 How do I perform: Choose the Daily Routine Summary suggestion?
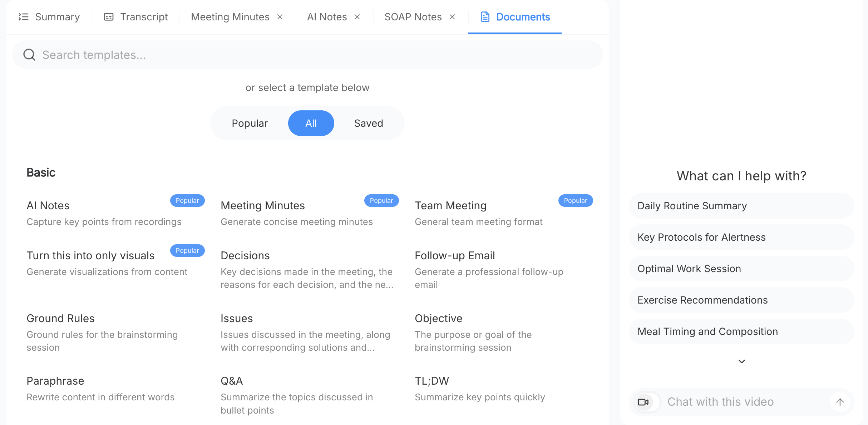[x=741, y=206]
